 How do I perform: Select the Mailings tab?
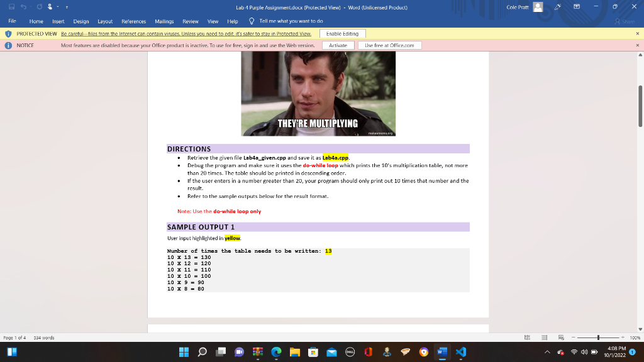164,21
